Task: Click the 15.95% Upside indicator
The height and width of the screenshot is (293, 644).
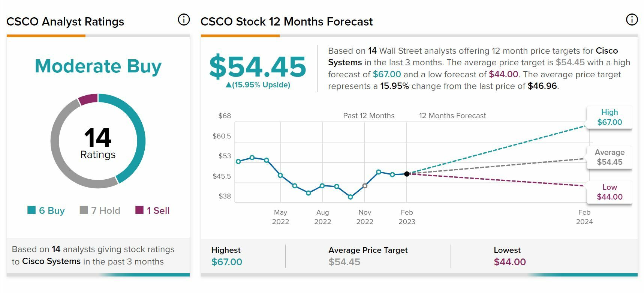Action: click(x=258, y=85)
